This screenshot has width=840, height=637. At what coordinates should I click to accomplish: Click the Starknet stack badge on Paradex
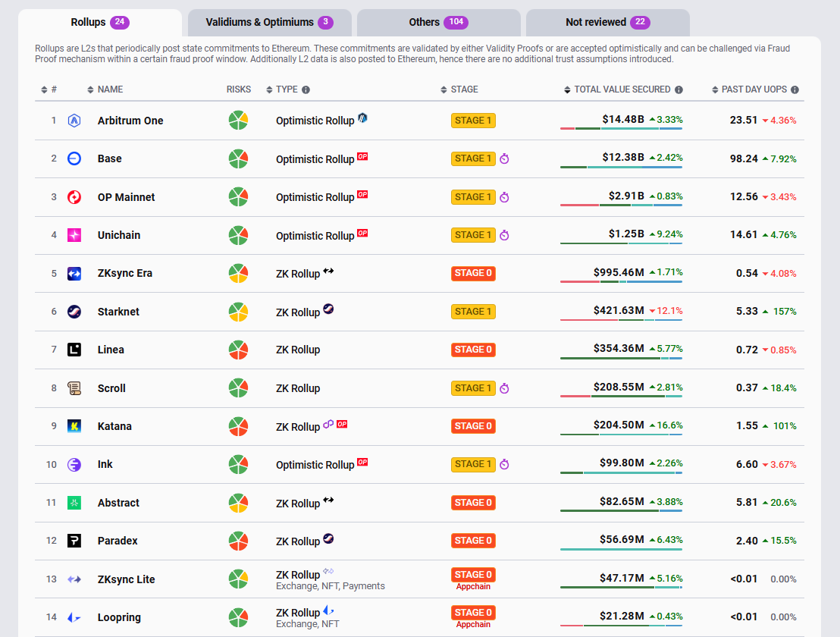(x=328, y=538)
